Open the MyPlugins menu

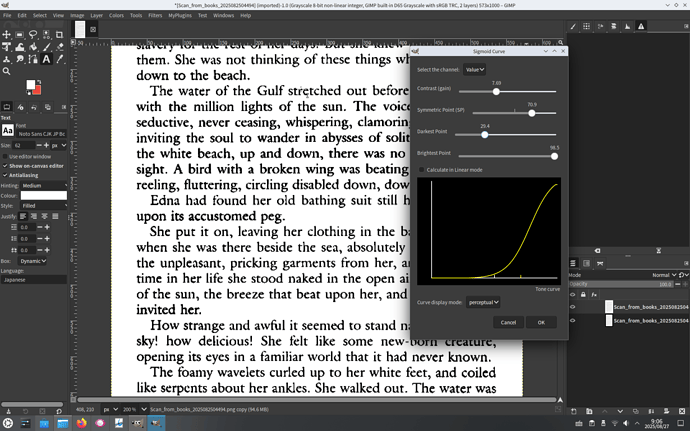[180, 15]
